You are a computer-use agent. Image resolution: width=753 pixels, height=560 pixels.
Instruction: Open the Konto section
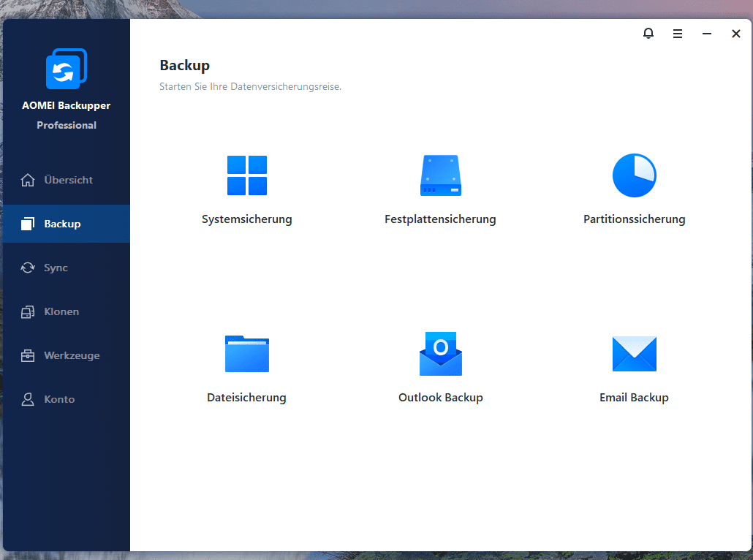coord(67,399)
